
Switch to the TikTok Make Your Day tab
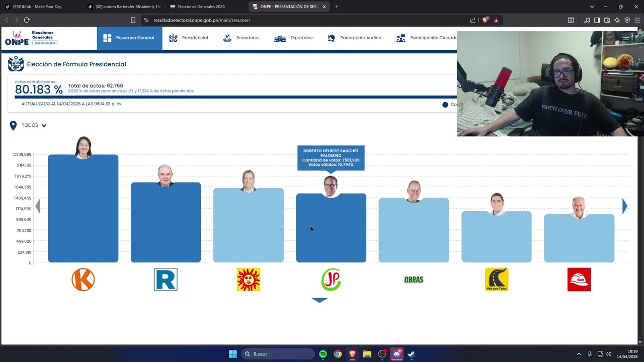[x=39, y=7]
